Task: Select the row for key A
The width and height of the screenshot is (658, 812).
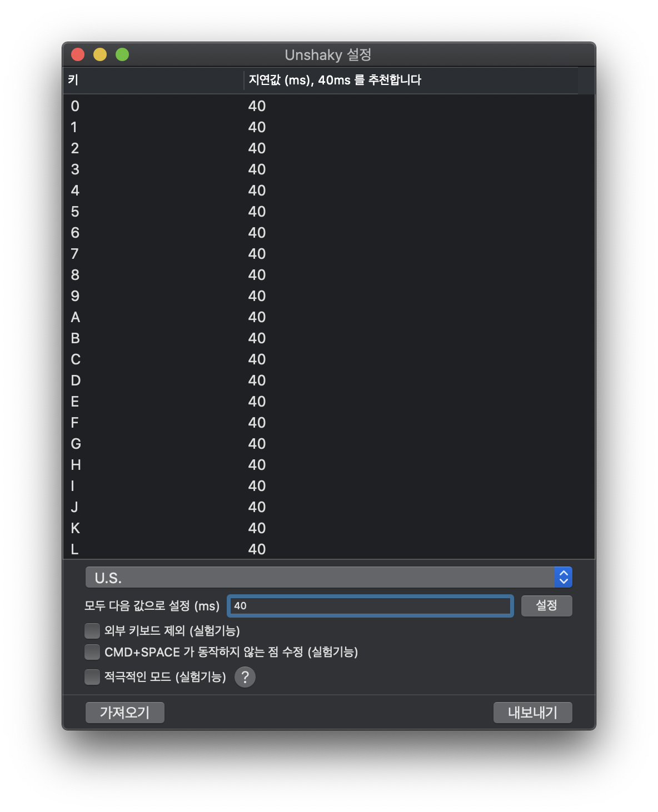Action: [x=328, y=317]
